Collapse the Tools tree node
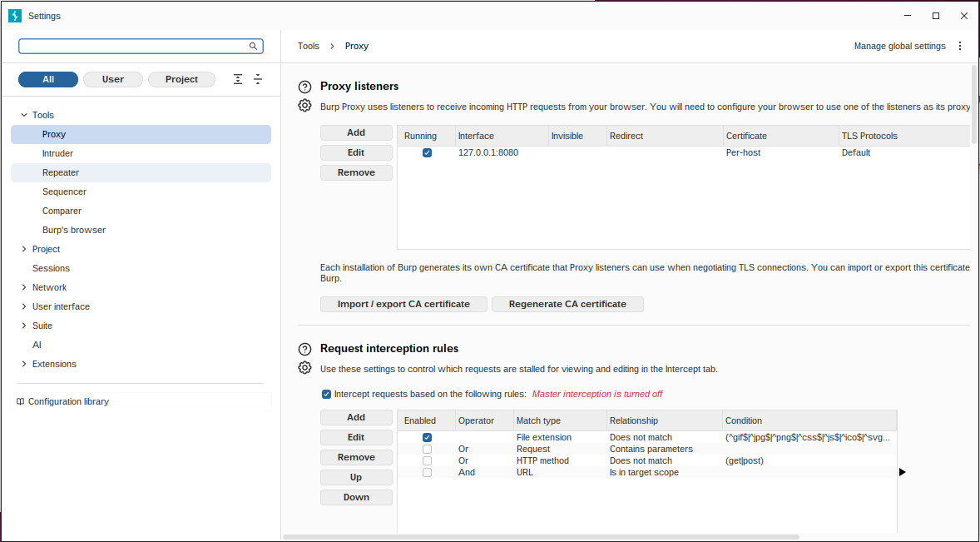 coord(24,115)
